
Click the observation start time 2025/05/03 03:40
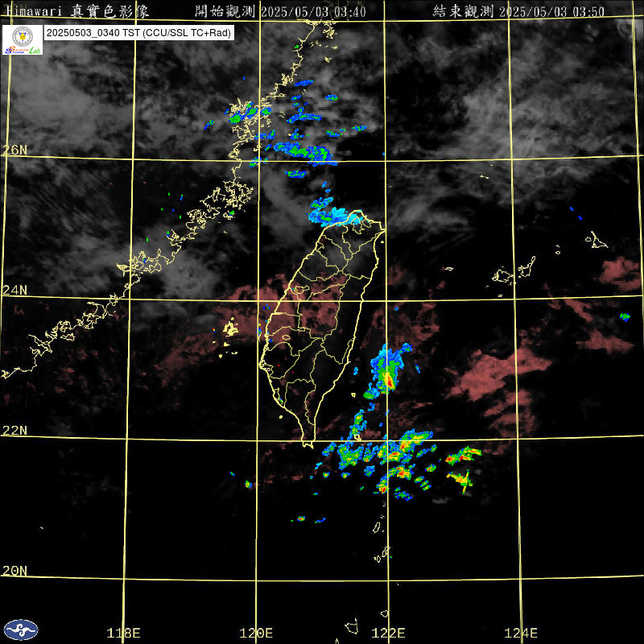click(313, 11)
